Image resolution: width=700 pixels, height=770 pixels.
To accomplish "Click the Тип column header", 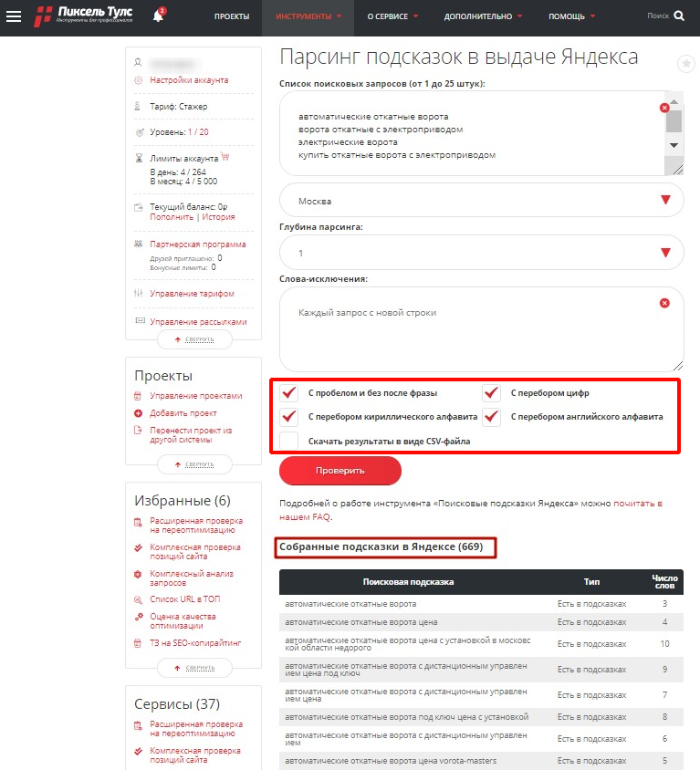I will pos(591,581).
